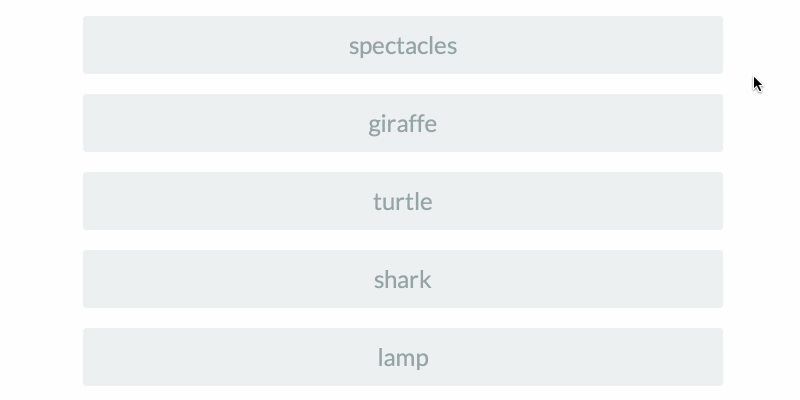The image size is (800, 400).
Task: Choose the second answer, giraffe
Action: point(403,123)
